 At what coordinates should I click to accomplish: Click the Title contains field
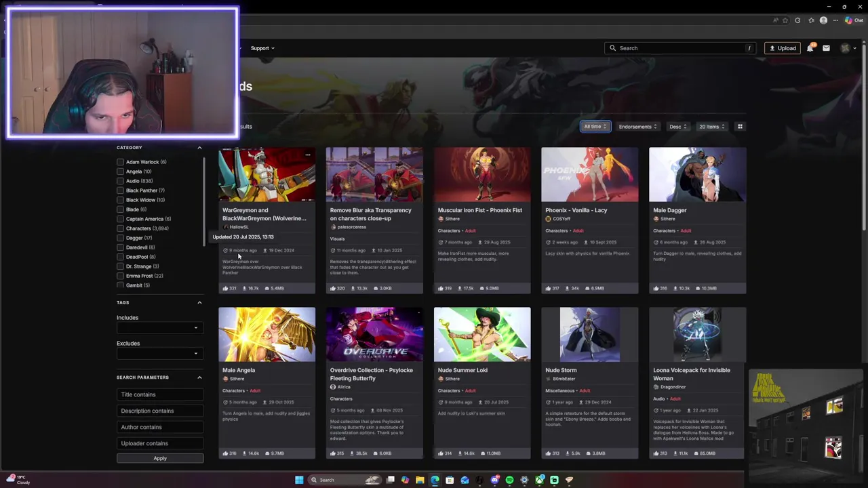tap(160, 394)
